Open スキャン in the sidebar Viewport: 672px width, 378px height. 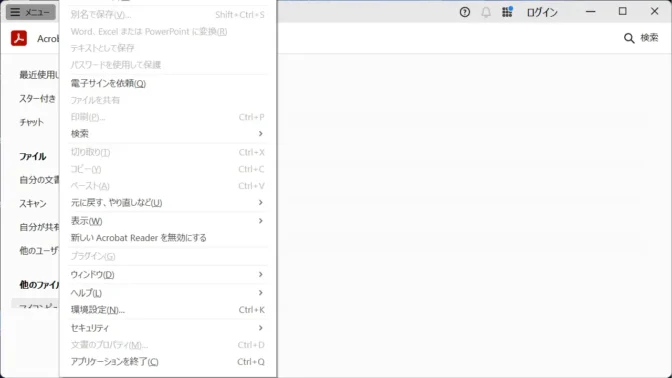pyautogui.click(x=33, y=204)
